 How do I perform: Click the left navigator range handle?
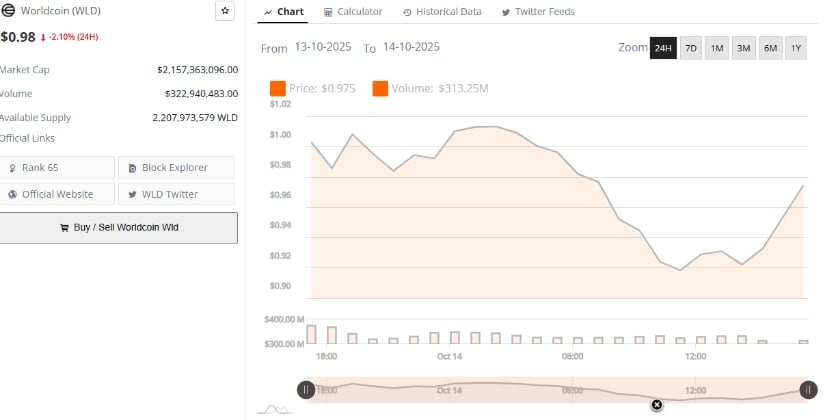coord(306,390)
